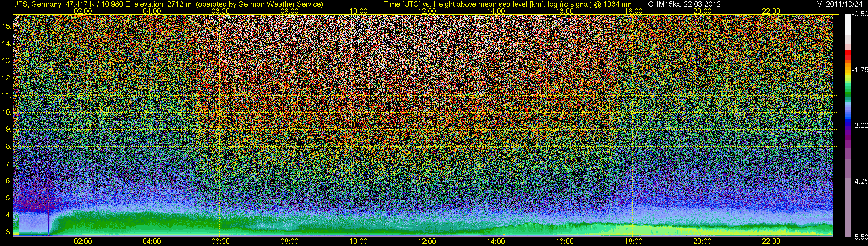
Task: Click the "5." height axis label
Action: click(x=8, y=198)
